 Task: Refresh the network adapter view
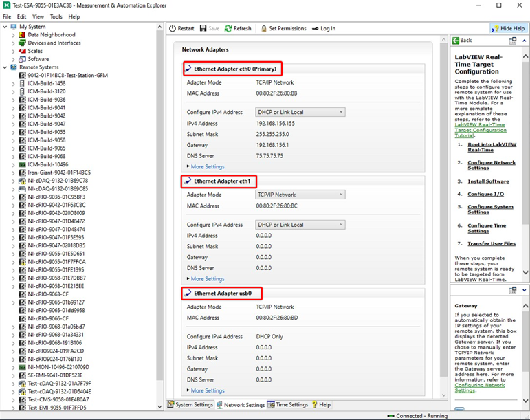(238, 28)
